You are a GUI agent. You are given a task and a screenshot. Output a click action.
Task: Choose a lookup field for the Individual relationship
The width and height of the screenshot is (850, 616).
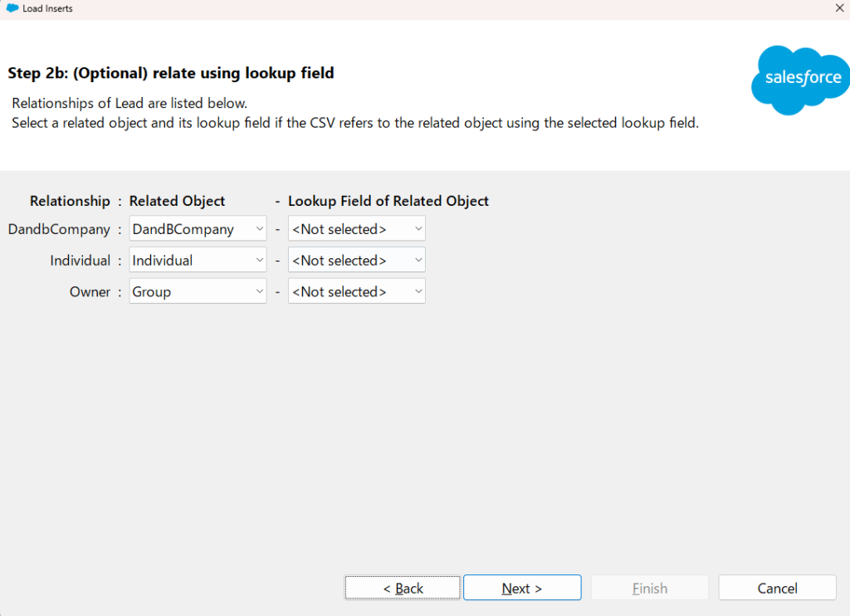pos(356,261)
